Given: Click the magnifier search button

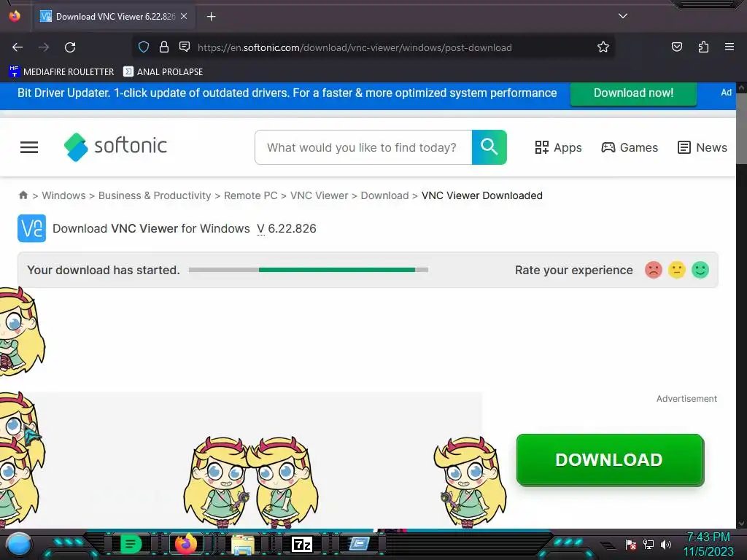Looking at the screenshot, I should click(x=489, y=147).
